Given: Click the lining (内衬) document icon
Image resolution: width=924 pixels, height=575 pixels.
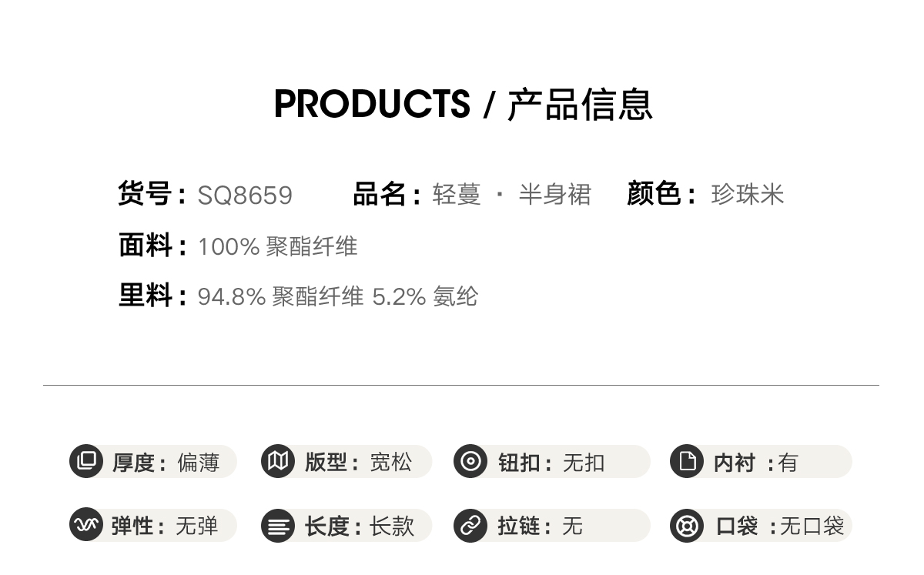Looking at the screenshot, I should point(687,461).
